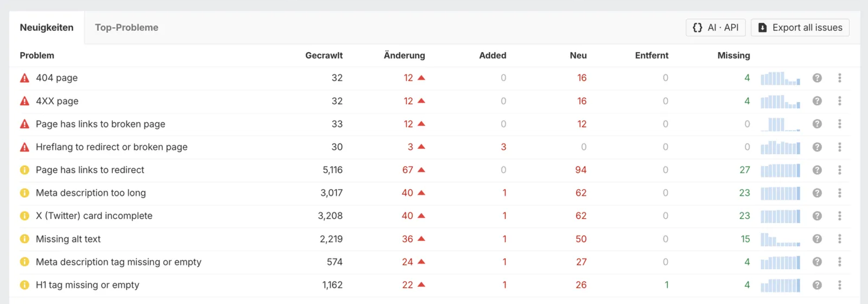The image size is (868, 304).
Task: Switch to the Top-Probleme tab
Action: pos(126,28)
